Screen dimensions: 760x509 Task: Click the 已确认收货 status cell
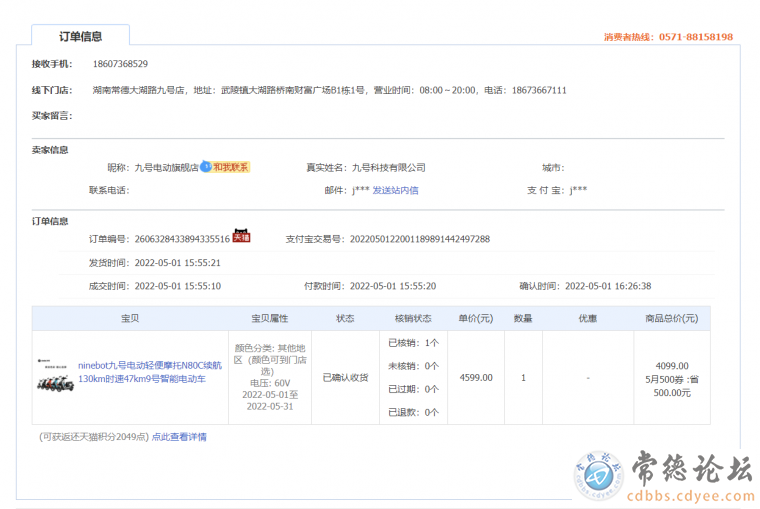(346, 378)
